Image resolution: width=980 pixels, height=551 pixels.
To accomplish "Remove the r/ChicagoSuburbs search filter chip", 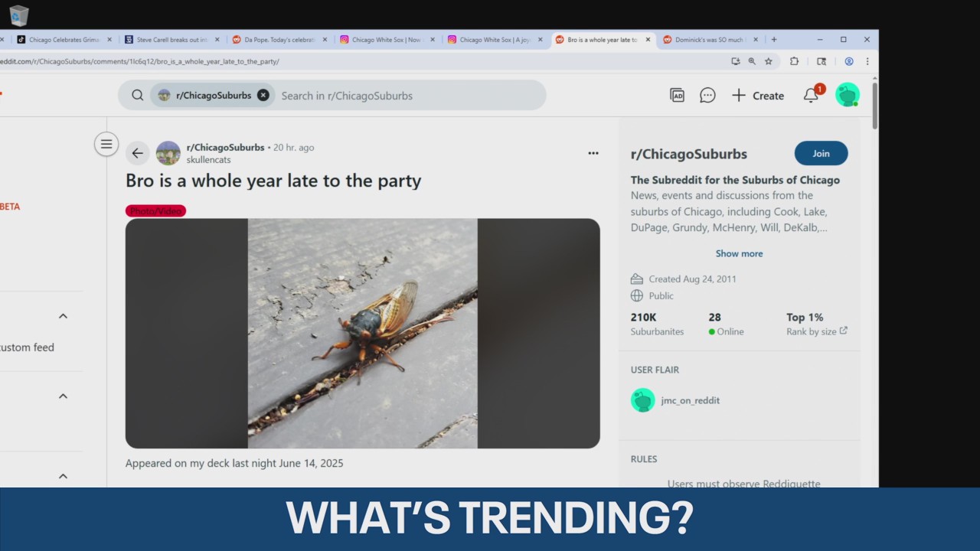I will (263, 95).
